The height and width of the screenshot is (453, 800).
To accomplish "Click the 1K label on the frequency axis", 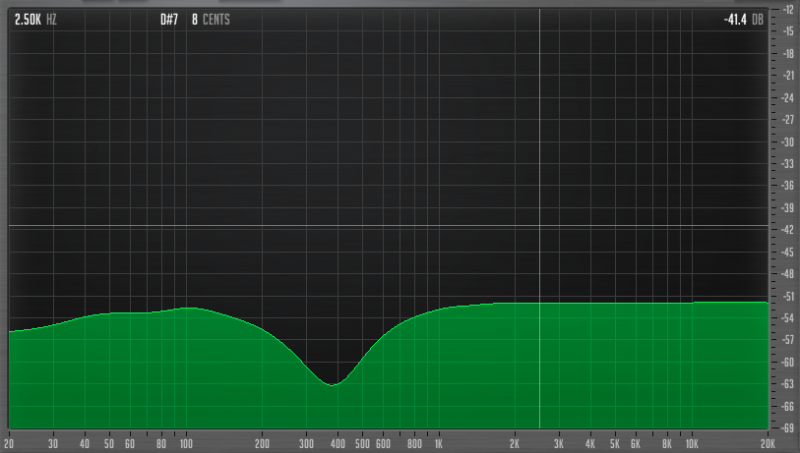I will [438, 443].
